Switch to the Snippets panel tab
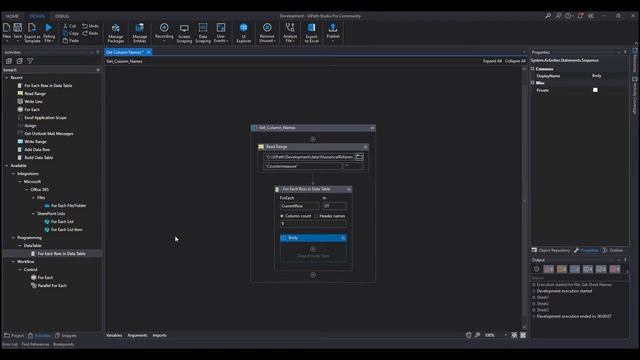 [66, 336]
